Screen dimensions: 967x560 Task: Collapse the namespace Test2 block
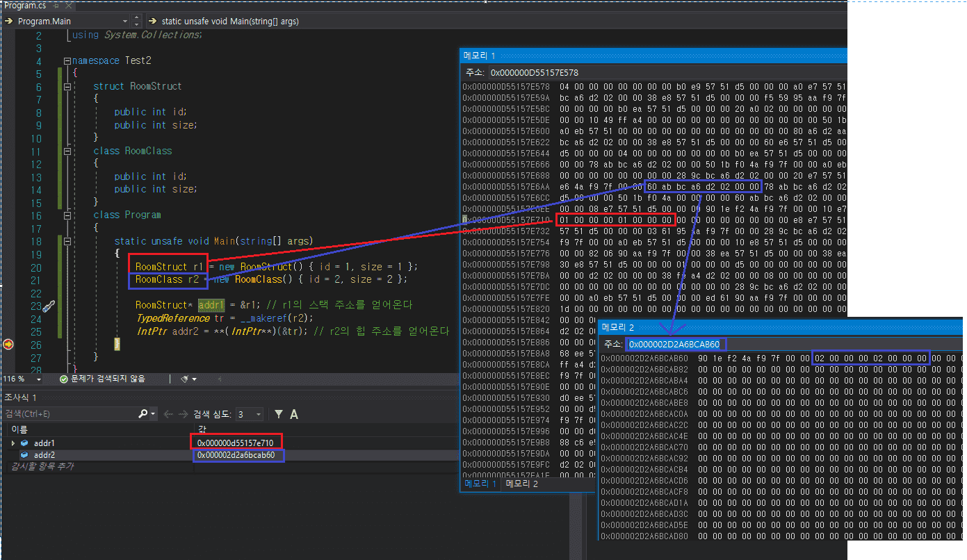click(x=67, y=61)
